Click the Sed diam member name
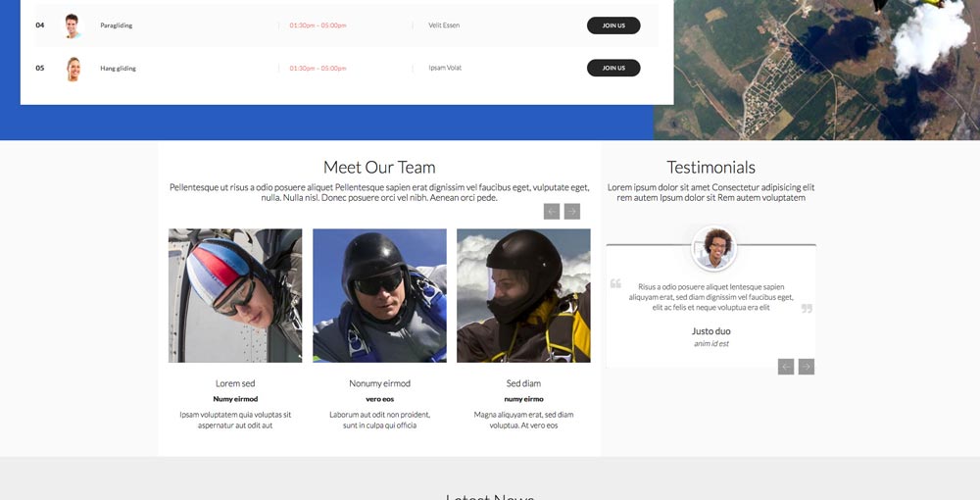 click(523, 383)
